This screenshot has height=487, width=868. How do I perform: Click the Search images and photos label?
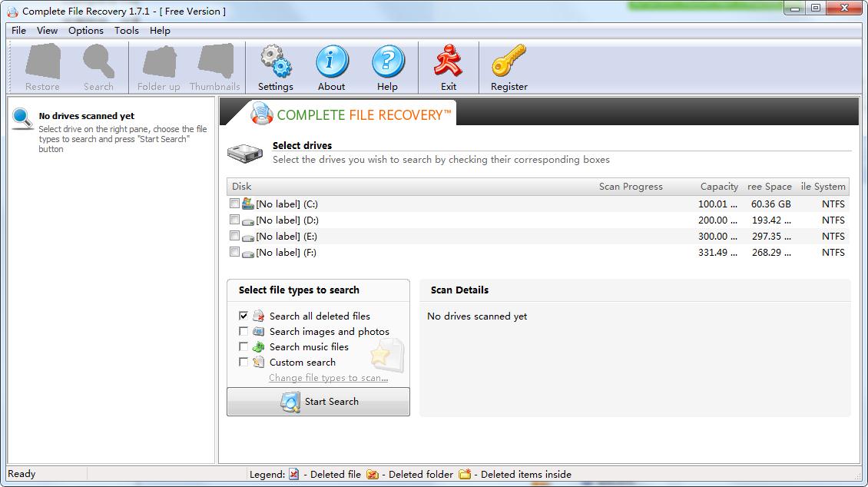pos(330,332)
